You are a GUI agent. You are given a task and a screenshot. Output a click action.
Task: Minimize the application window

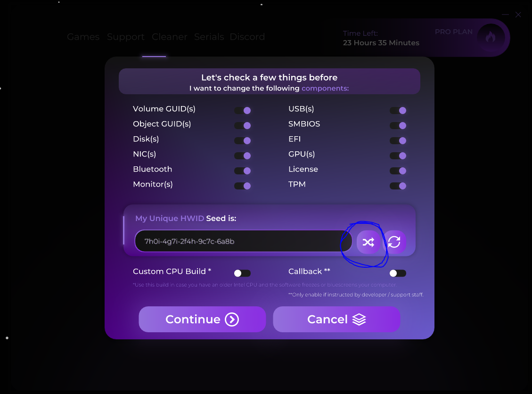506,15
